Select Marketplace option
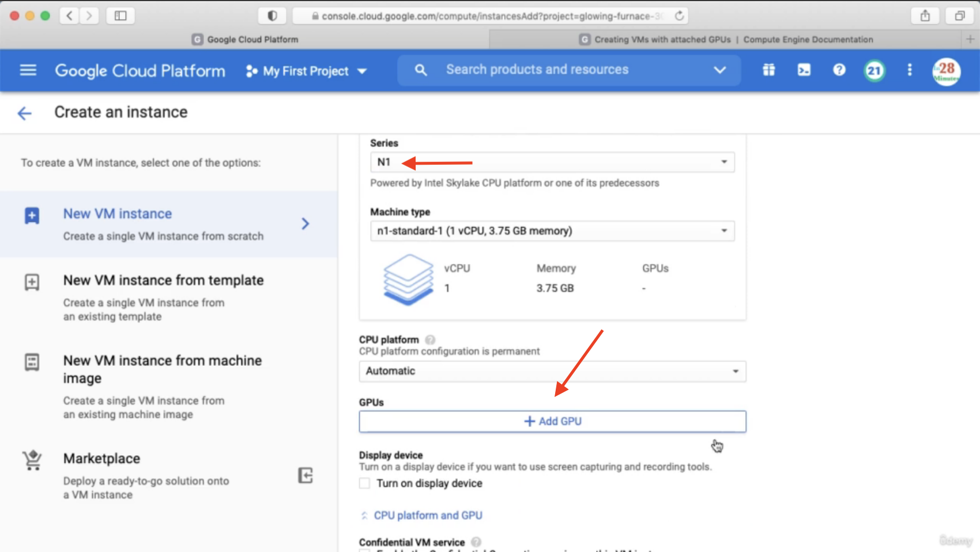The width and height of the screenshot is (980, 552). [169, 476]
